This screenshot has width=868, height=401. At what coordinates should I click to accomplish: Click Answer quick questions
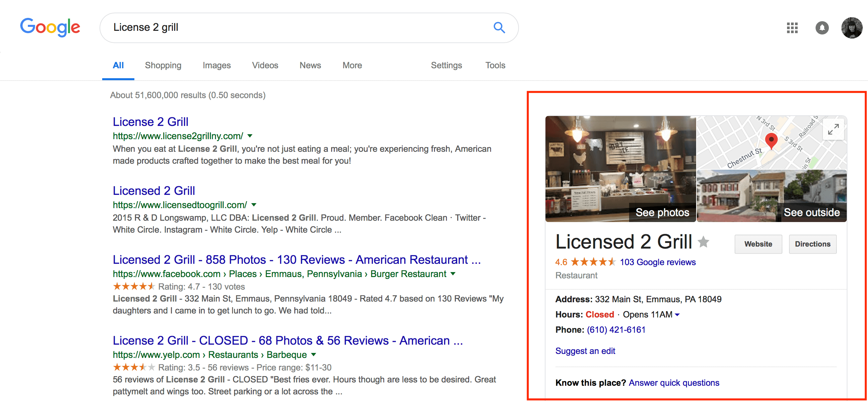(x=674, y=383)
